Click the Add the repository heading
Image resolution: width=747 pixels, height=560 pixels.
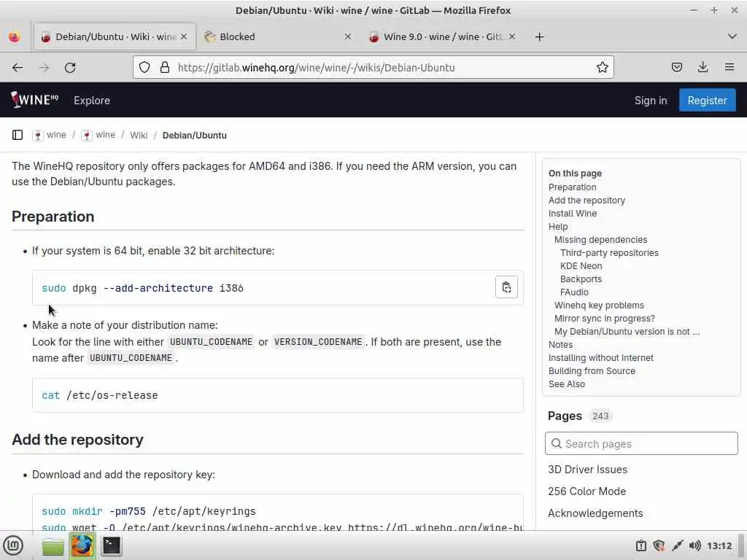pos(77,440)
